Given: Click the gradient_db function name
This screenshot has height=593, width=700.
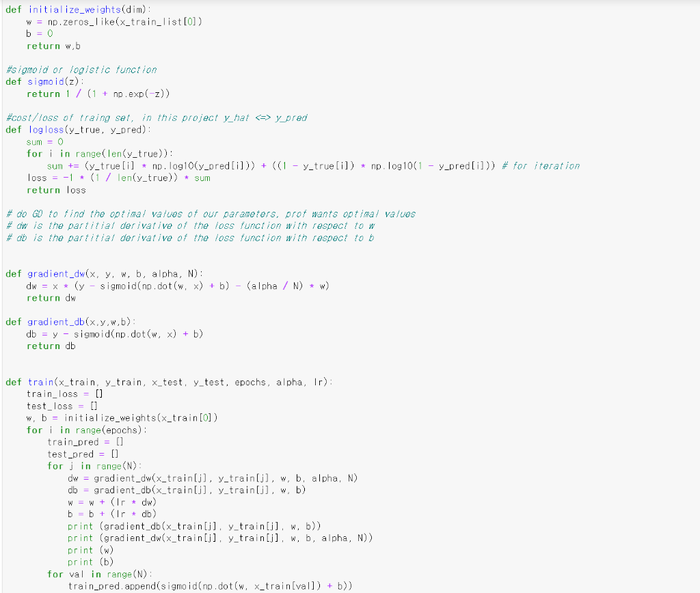Looking at the screenshot, I should (57, 322).
